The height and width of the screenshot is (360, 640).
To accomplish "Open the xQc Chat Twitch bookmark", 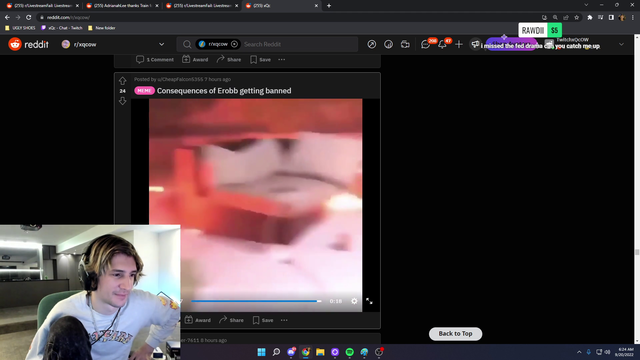I will [x=62, y=28].
